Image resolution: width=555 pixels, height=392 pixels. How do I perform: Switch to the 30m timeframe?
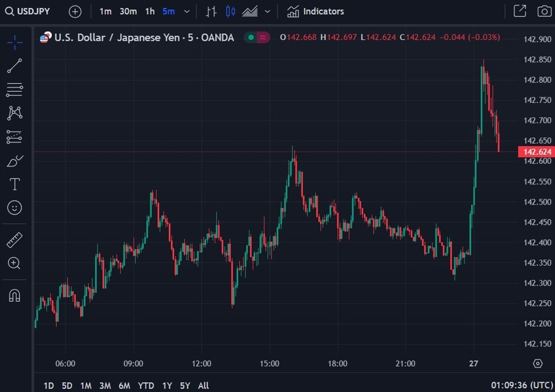(128, 12)
